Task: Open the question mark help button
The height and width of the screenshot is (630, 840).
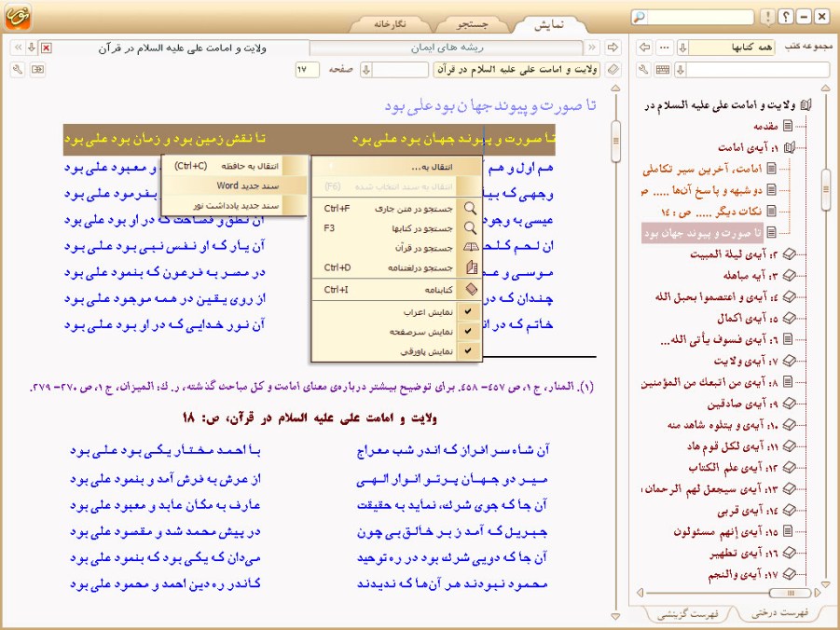Action: 786,17
